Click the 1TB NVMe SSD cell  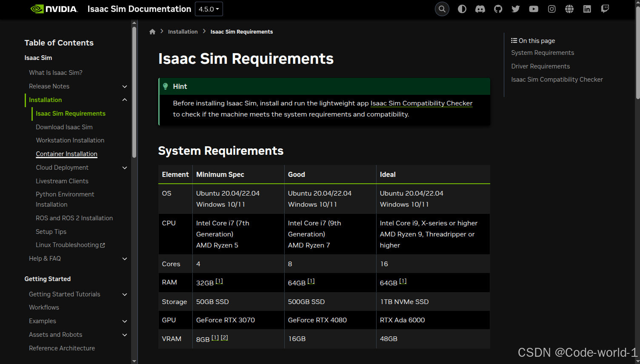coord(433,302)
